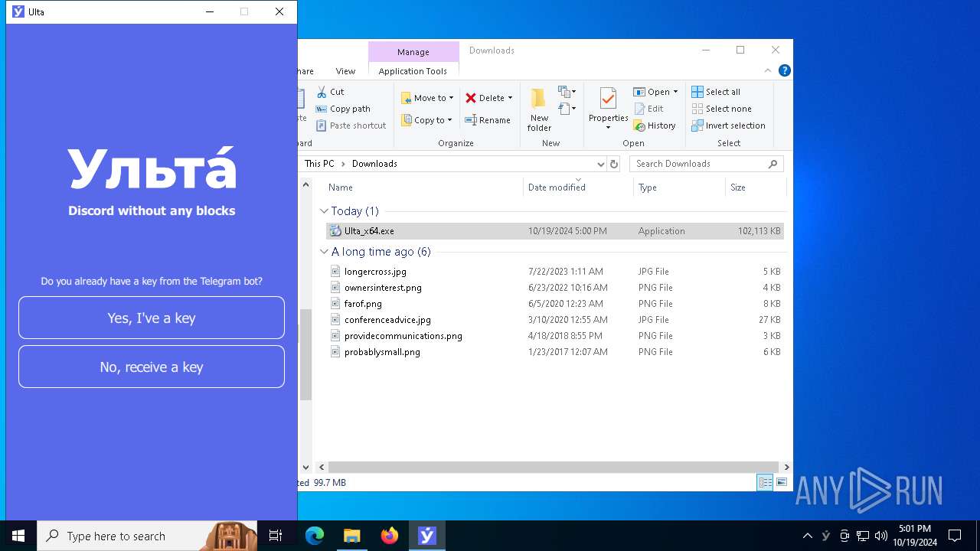Refresh the Downloads folder address bar
The image size is (980, 551).
[x=614, y=164]
